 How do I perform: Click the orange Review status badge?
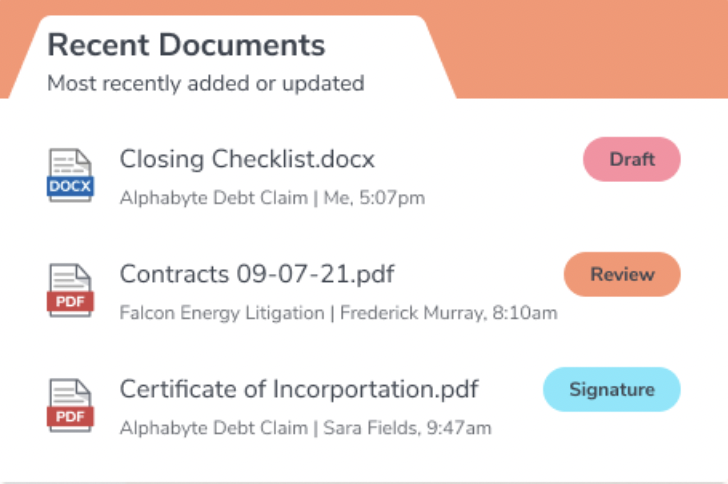(622, 274)
